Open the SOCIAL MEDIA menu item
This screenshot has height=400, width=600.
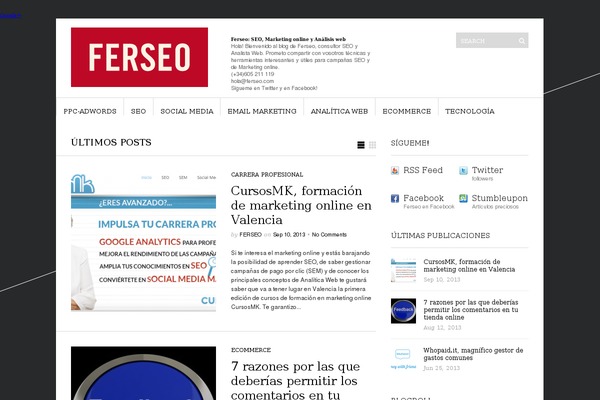pyautogui.click(x=187, y=111)
